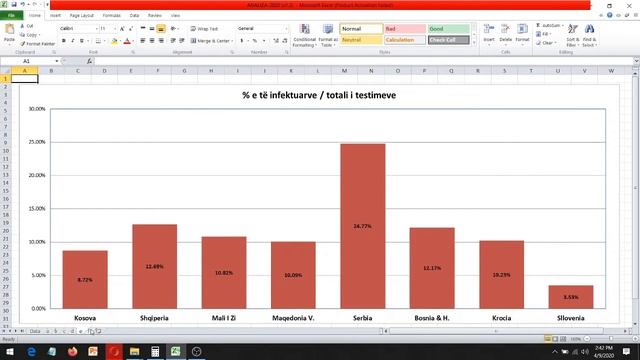The width and height of the screenshot is (640, 360).
Task: Open Format as Table gallery
Action: [328, 35]
